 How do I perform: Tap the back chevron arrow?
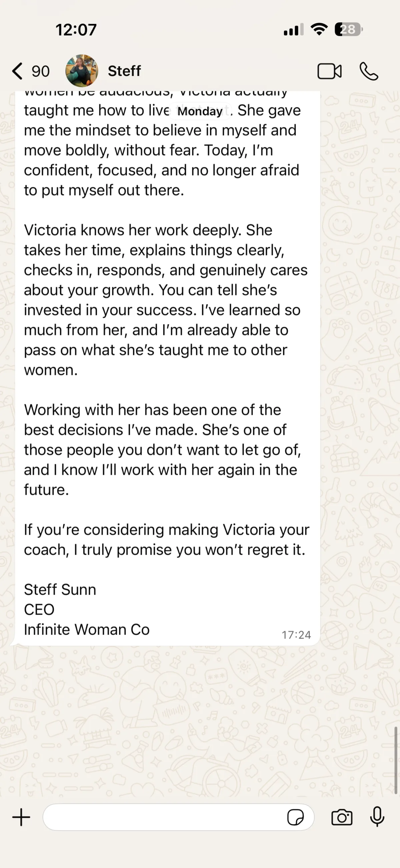pyautogui.click(x=18, y=71)
